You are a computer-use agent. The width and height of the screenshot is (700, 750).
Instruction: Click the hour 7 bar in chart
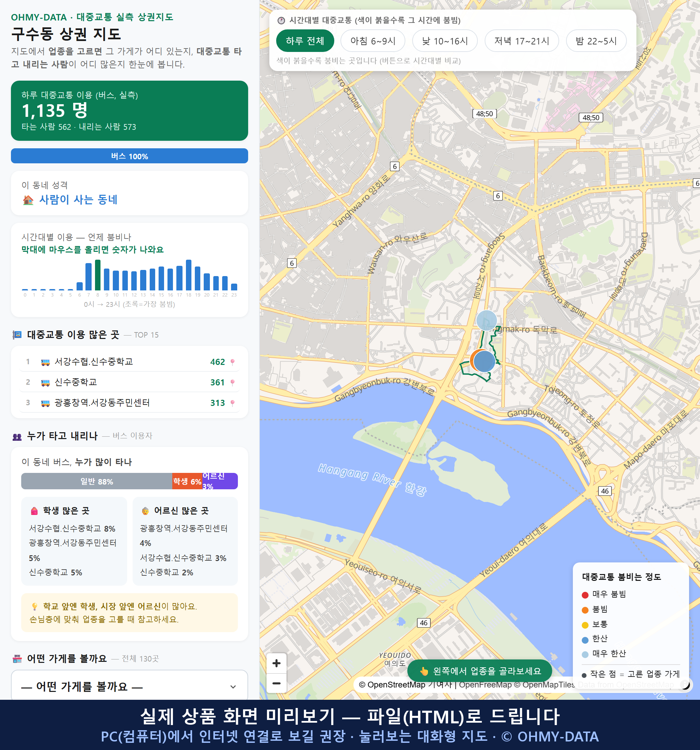tap(89, 276)
